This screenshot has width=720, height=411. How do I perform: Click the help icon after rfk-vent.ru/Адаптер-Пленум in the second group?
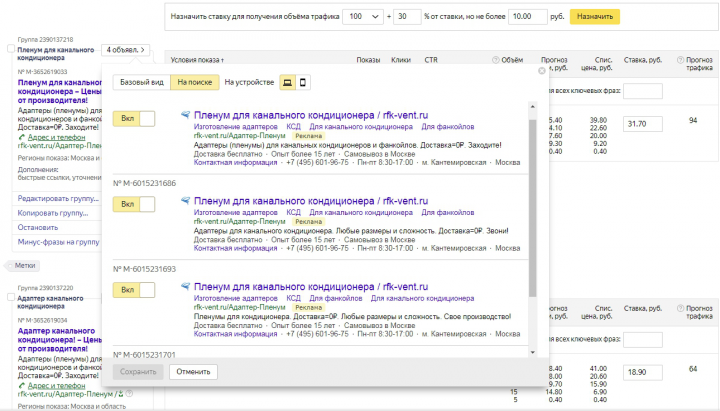pyautogui.click(x=129, y=394)
